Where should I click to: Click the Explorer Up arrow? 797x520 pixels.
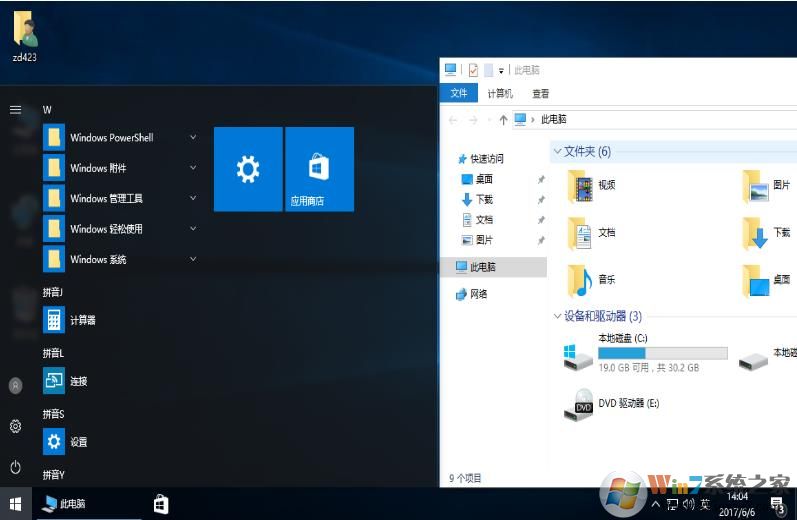click(x=503, y=120)
